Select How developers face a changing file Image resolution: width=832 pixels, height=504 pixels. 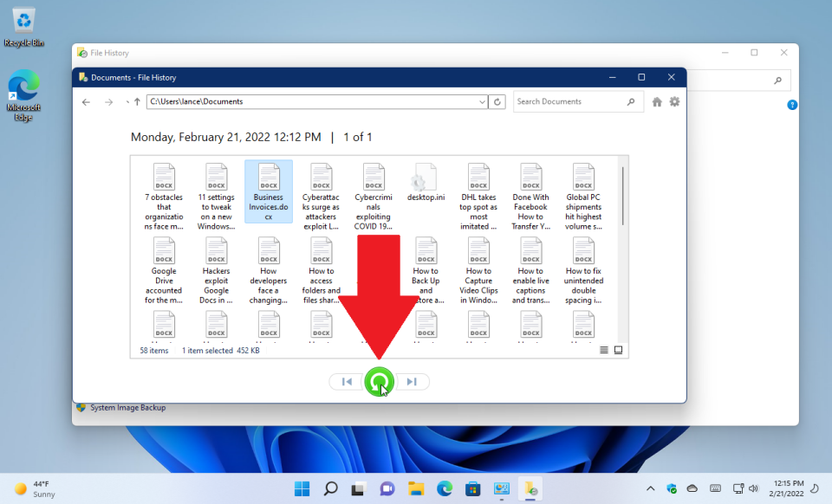click(x=269, y=270)
